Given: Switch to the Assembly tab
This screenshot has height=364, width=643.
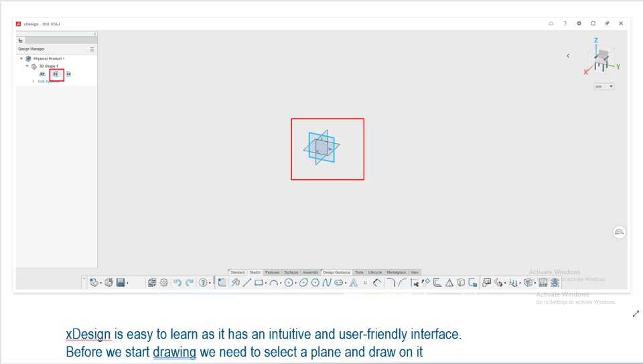Looking at the screenshot, I should coord(310,272).
